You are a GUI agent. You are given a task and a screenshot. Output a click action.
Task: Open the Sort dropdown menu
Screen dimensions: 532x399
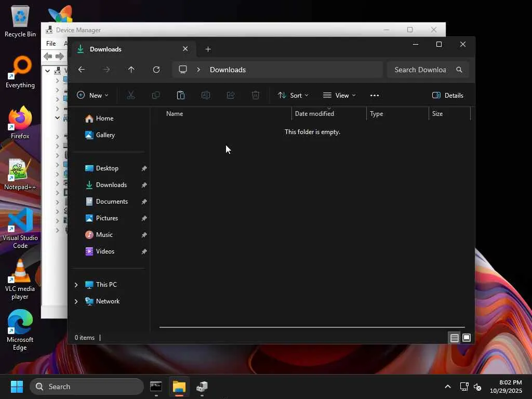(293, 96)
